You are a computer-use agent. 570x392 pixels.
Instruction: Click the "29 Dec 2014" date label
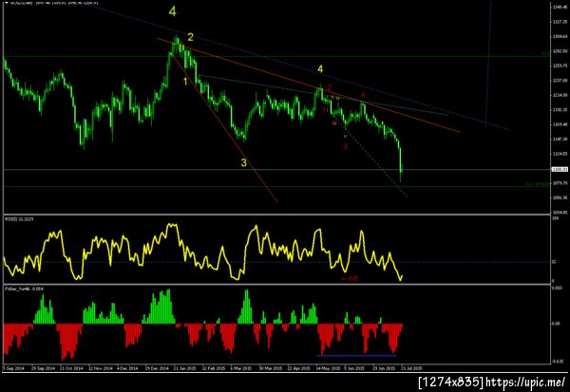[157, 368]
